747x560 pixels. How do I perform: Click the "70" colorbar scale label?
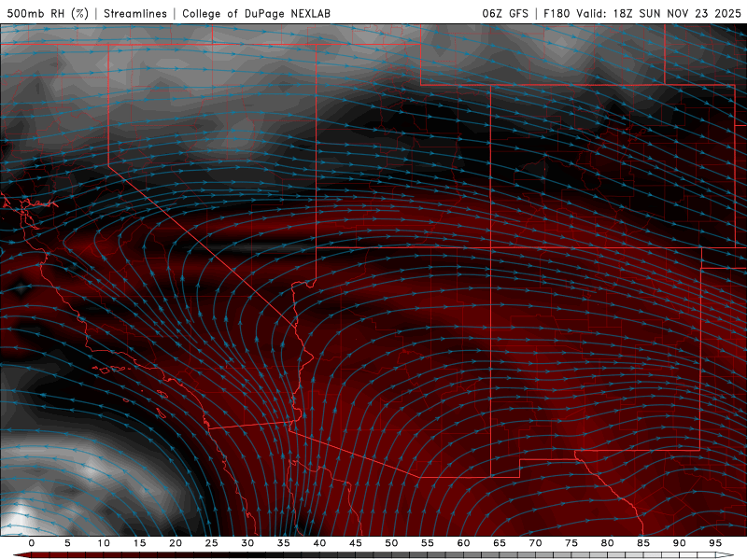(x=535, y=543)
